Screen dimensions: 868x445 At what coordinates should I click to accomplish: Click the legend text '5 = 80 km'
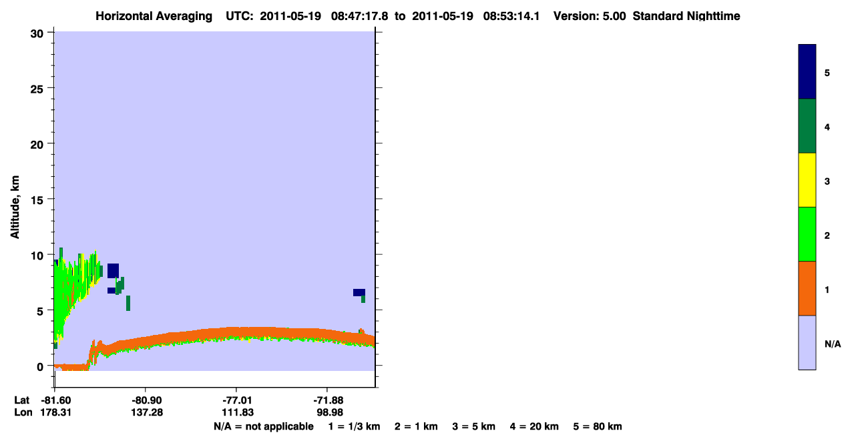598,426
